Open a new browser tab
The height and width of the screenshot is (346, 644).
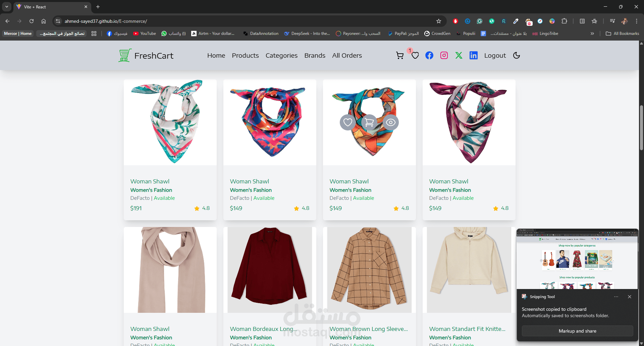point(98,7)
